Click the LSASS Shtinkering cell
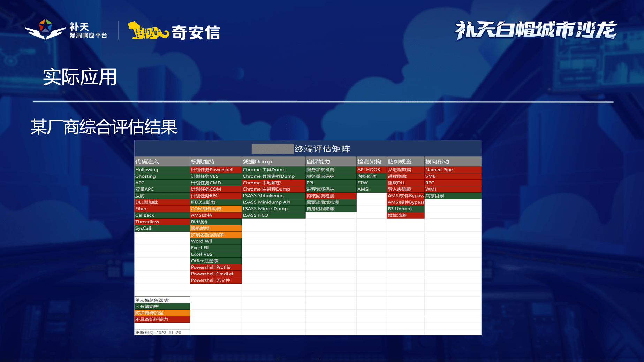 274,196
